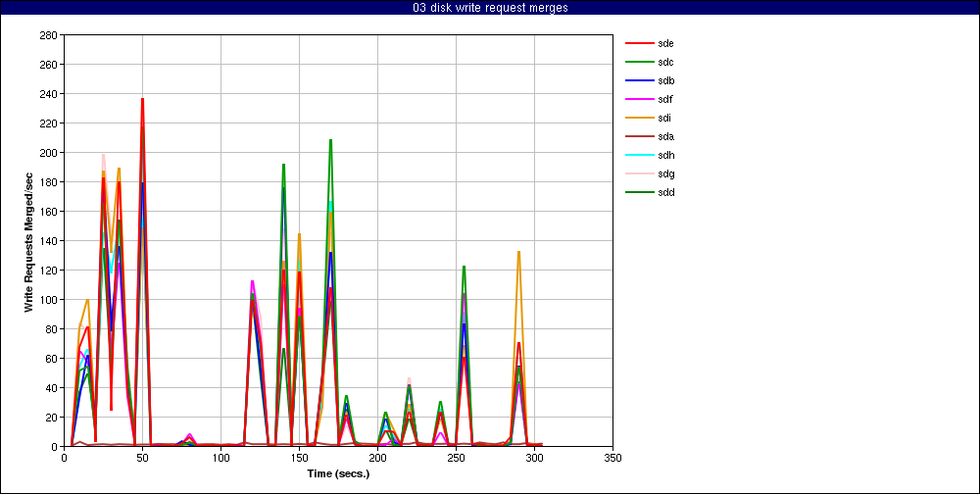
Task: Click the green peak near 255 secs
Action: point(464,267)
